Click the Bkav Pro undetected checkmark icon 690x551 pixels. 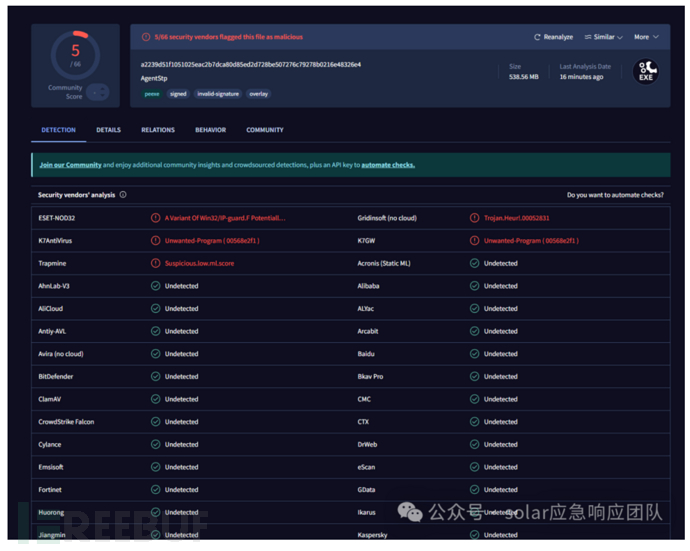tap(474, 376)
